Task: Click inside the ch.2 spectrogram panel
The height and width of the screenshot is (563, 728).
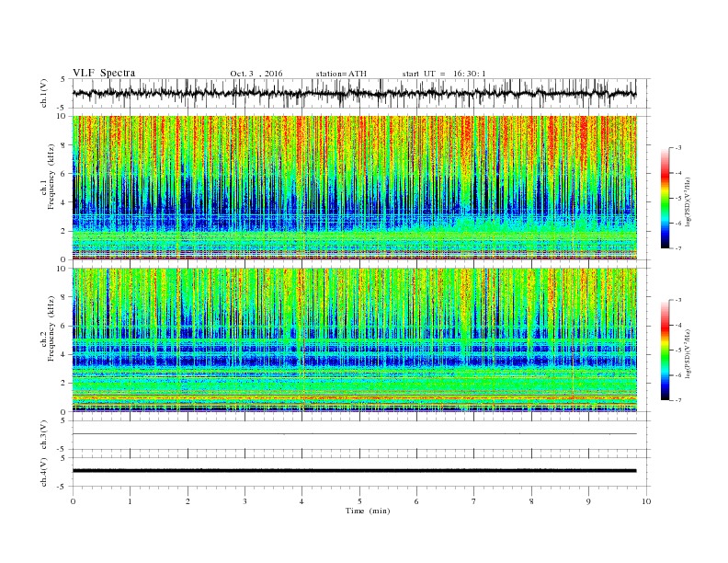Action: pyautogui.click(x=354, y=339)
